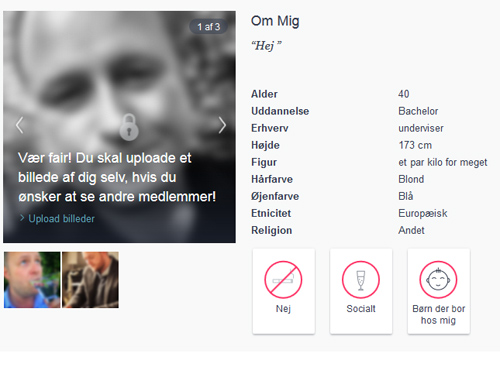Select thumbnail of man in blue shirt
The width and height of the screenshot is (500, 367).
32,280
